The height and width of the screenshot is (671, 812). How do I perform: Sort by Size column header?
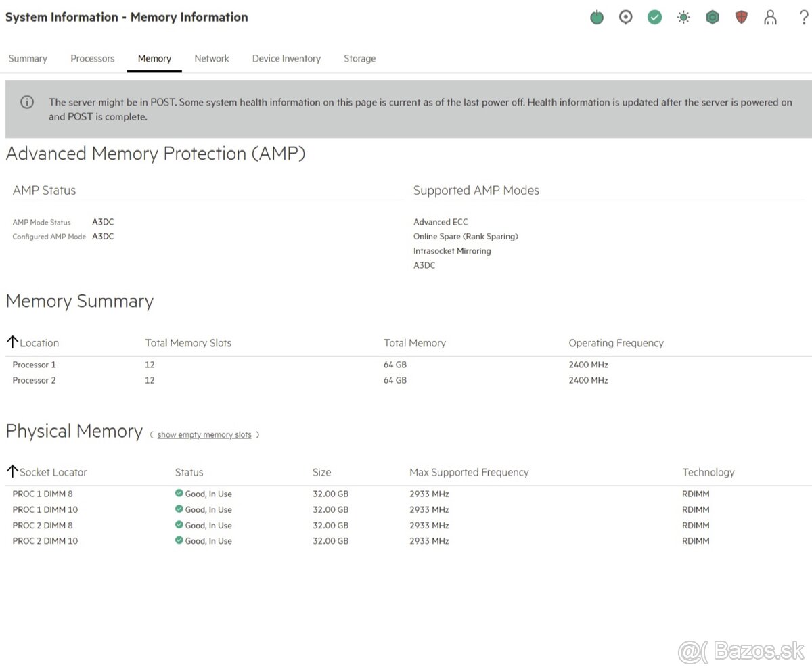pos(321,472)
